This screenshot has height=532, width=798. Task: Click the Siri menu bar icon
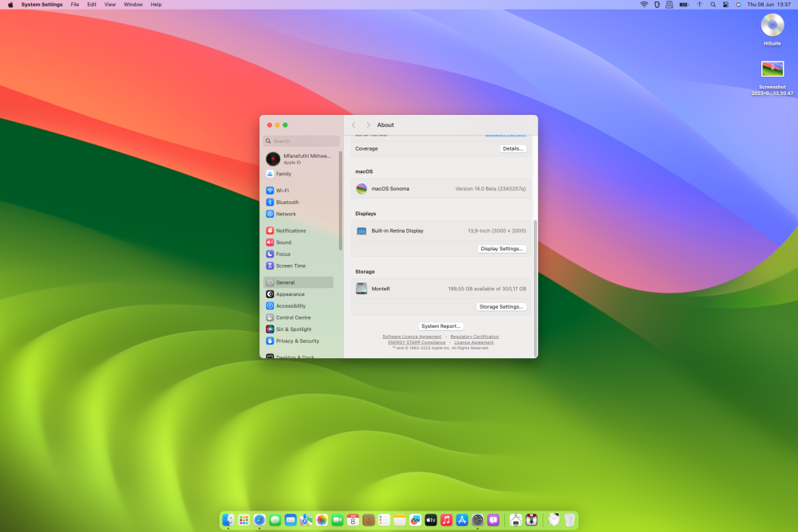[738, 5]
